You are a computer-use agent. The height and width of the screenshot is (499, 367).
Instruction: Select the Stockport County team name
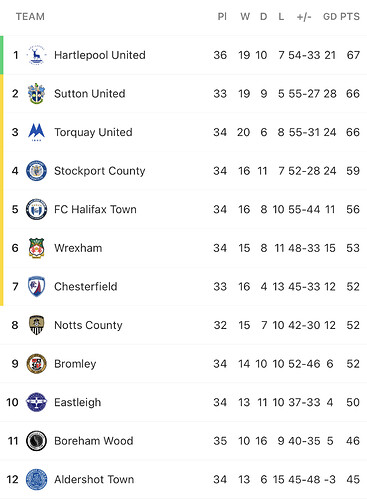point(100,171)
